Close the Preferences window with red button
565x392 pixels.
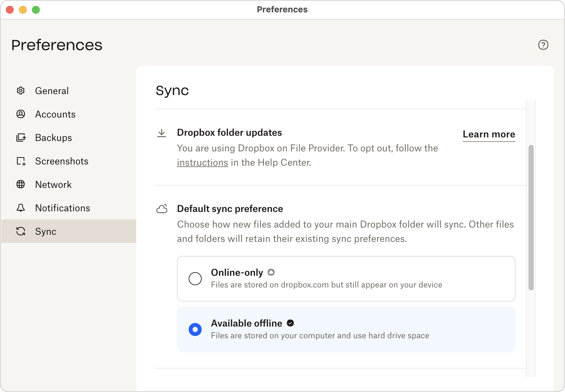tap(10, 10)
